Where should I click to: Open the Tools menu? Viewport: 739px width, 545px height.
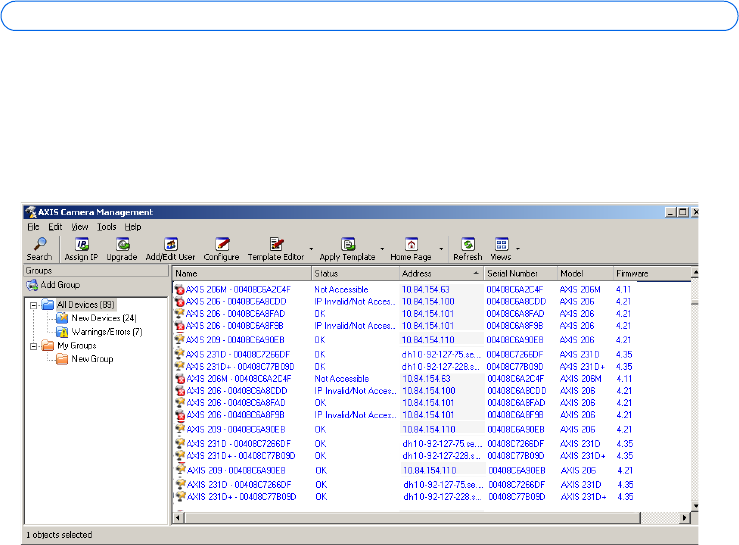pos(107,227)
